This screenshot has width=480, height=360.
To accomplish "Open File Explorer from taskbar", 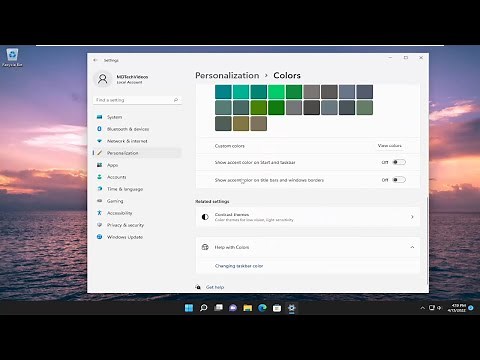I will [248, 308].
